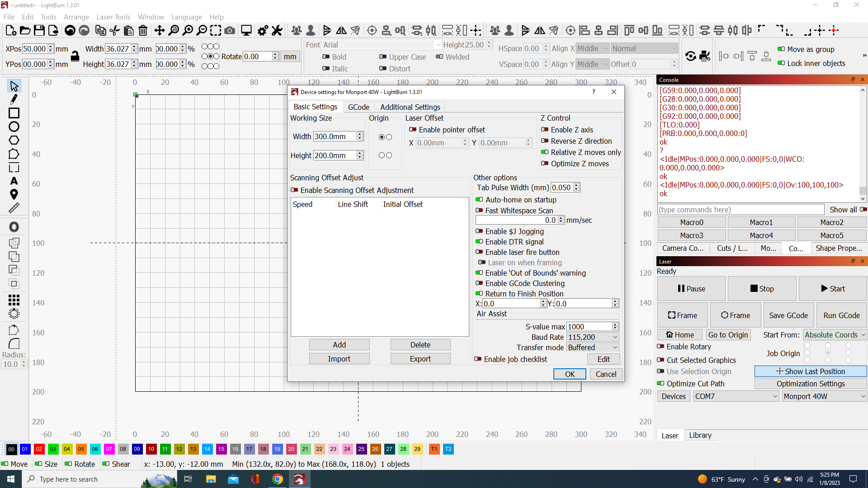Click Cancel in Device settings dialog
This screenshot has width=868, height=488.
(606, 374)
